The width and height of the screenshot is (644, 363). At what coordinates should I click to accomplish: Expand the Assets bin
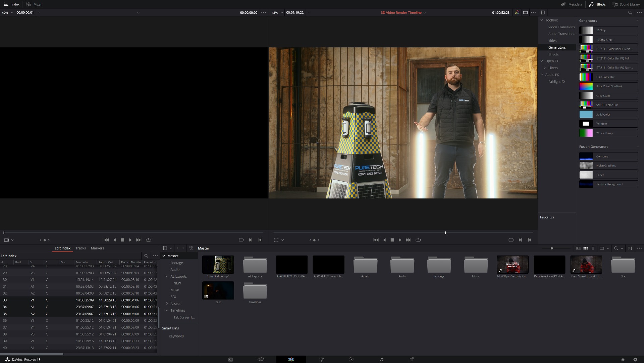pyautogui.click(x=167, y=304)
